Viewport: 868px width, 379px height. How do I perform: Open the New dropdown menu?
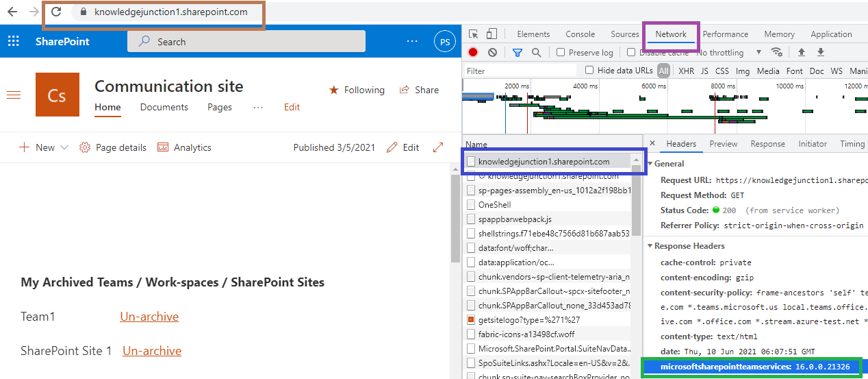(x=44, y=147)
